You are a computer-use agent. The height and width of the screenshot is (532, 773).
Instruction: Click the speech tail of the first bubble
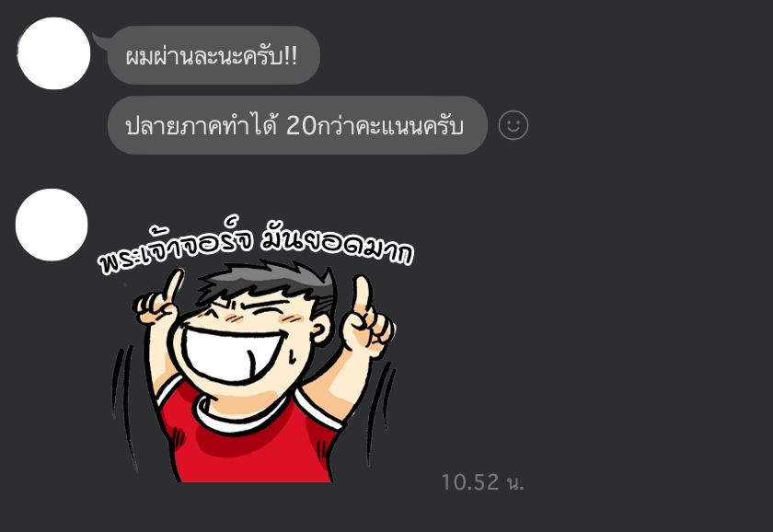100,41
